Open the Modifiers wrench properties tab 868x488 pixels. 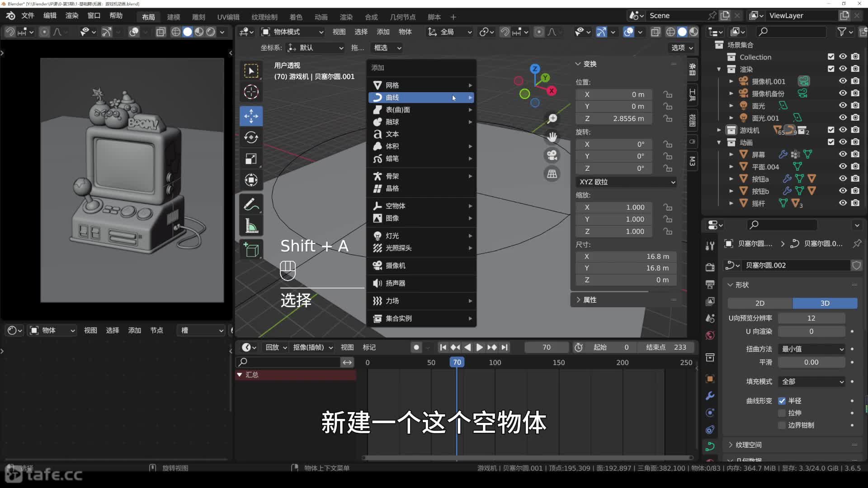pos(710,396)
